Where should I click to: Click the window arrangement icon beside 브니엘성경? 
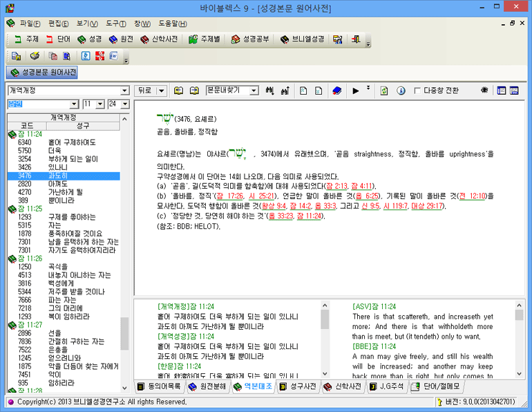(337, 39)
